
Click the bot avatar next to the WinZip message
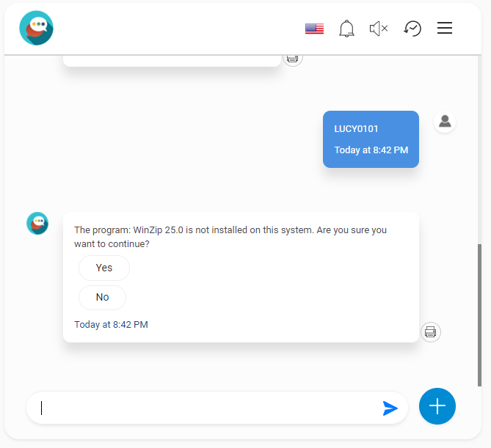point(37,224)
